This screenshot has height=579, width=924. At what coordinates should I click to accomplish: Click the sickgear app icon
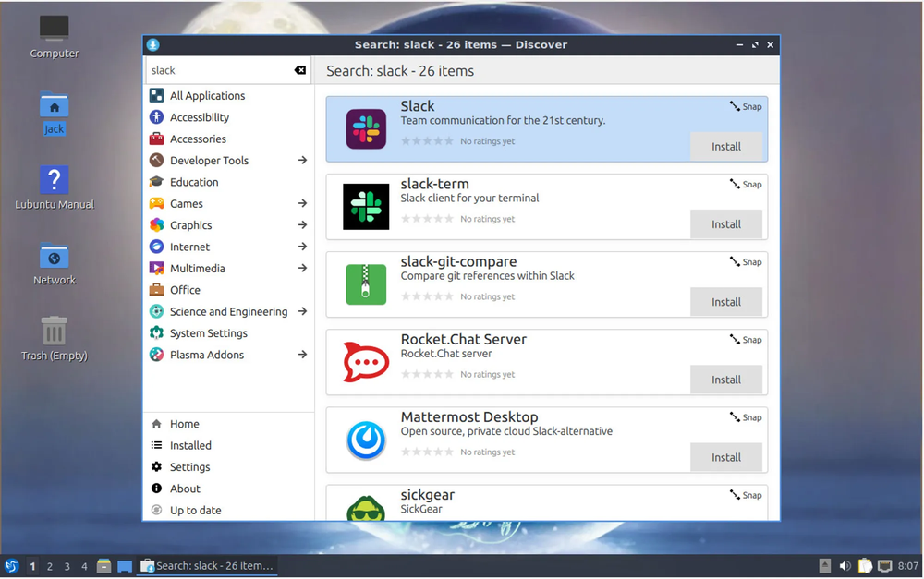tap(366, 508)
